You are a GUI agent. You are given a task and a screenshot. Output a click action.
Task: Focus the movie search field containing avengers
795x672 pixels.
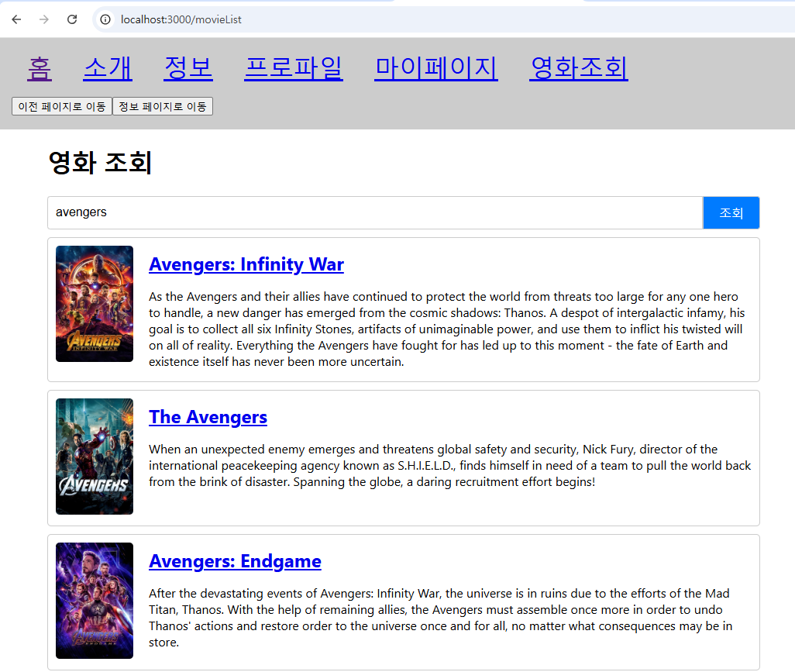pyautogui.click(x=375, y=212)
